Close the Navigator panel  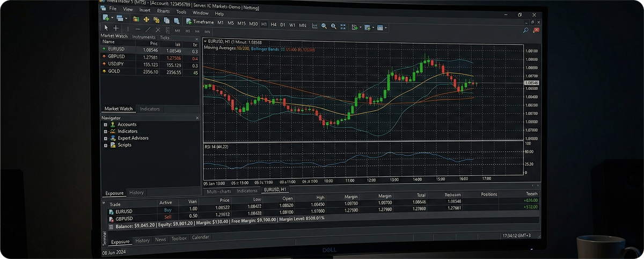point(197,118)
